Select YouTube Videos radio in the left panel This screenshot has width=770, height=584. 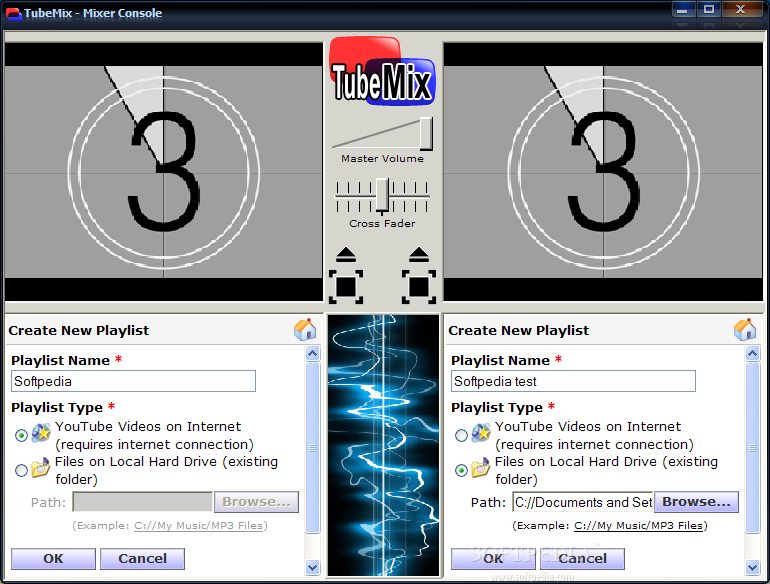click(x=21, y=435)
